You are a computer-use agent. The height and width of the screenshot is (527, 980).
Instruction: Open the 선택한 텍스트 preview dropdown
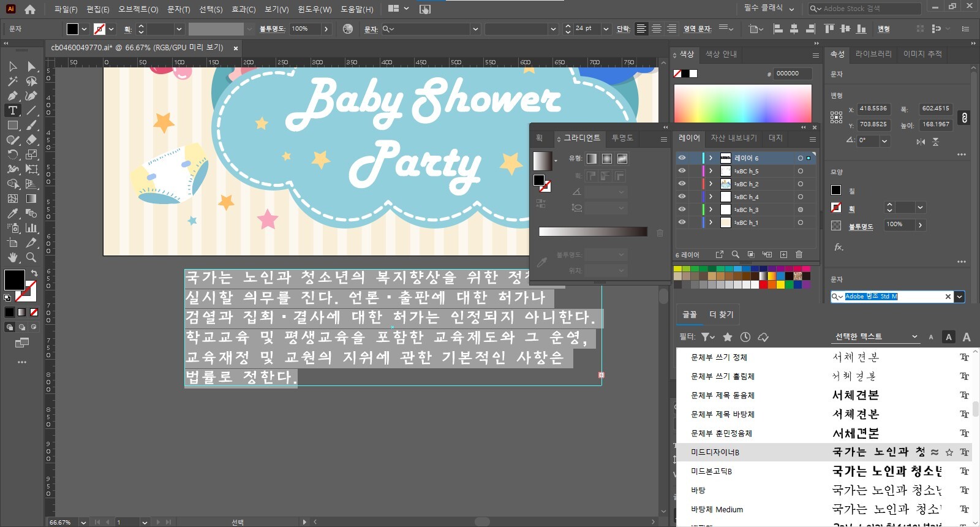876,337
